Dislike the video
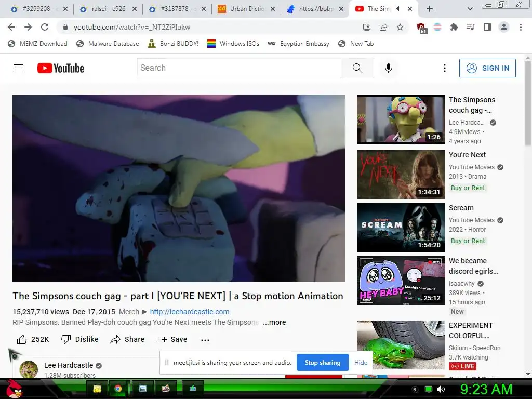Screen dimensions: 532x399 79,339
